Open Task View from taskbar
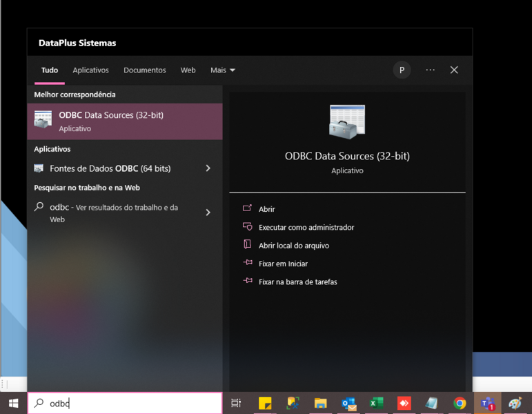The image size is (532, 414). pyautogui.click(x=236, y=403)
